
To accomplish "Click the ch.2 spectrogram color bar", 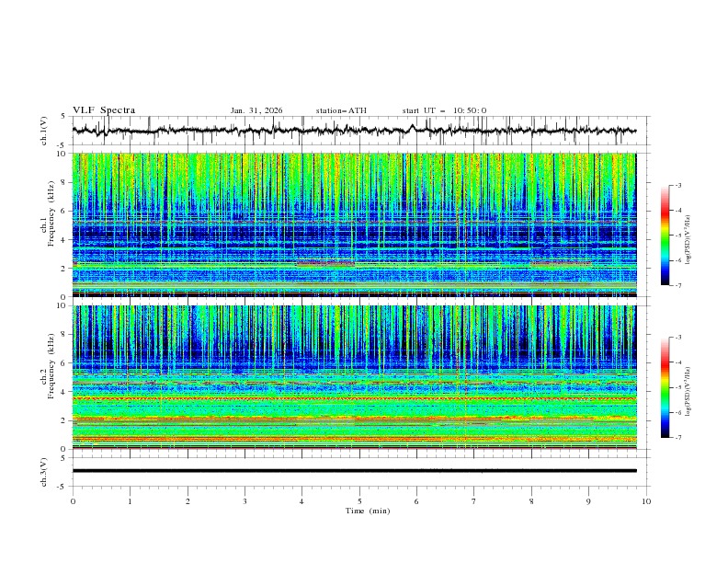I will pos(665,387).
